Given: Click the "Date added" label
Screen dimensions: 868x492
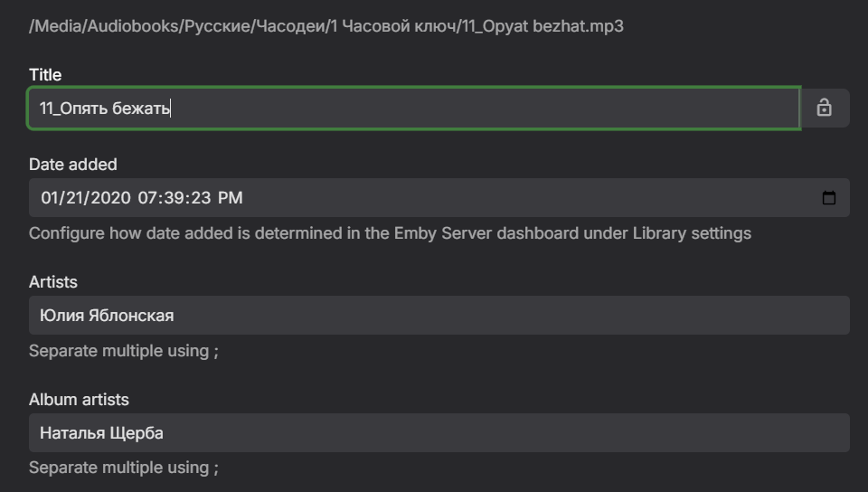Looking at the screenshot, I should (x=73, y=165).
